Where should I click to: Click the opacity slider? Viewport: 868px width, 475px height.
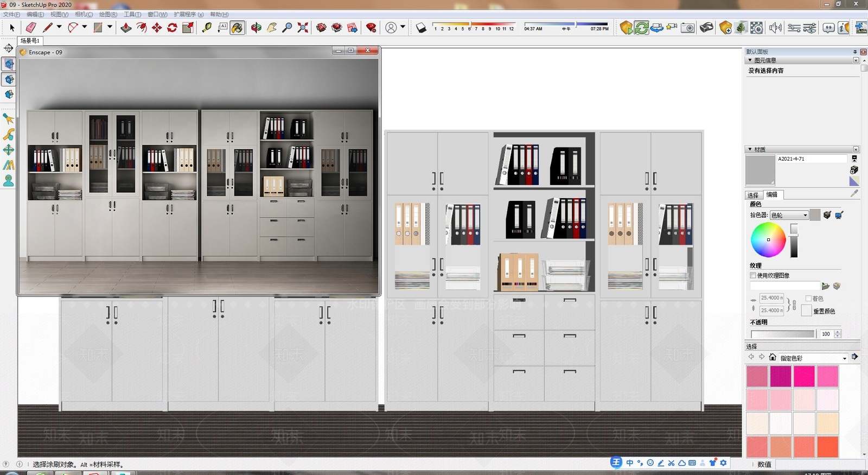tap(783, 334)
